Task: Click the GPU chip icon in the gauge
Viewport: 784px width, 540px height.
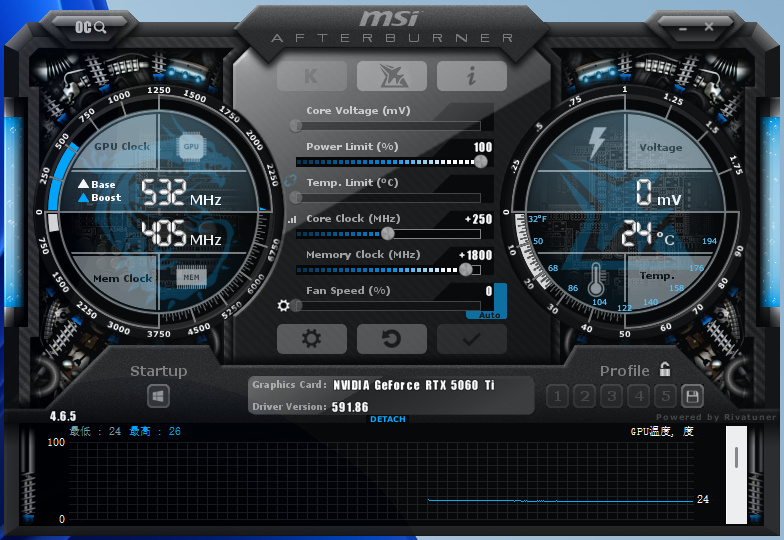Action: 191,146
